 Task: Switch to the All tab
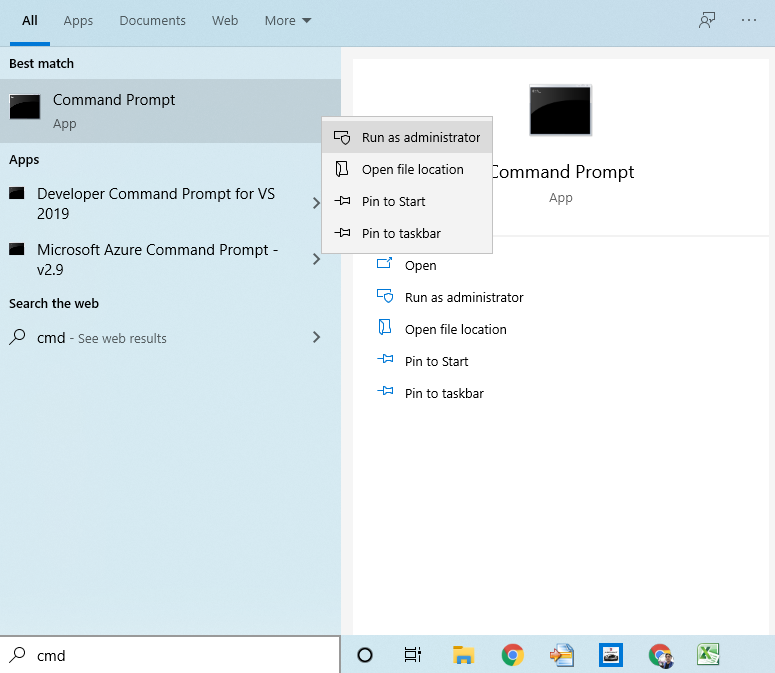(x=30, y=21)
